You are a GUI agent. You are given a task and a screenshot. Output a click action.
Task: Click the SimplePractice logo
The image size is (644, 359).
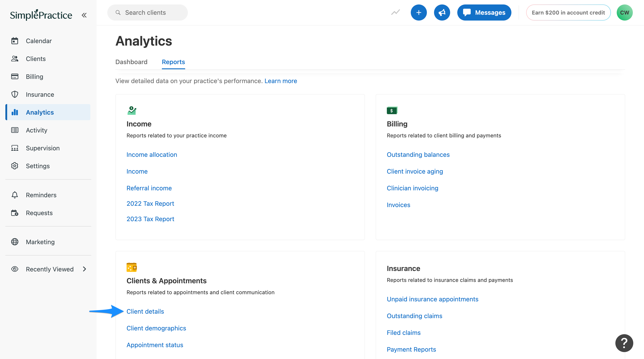[41, 15]
